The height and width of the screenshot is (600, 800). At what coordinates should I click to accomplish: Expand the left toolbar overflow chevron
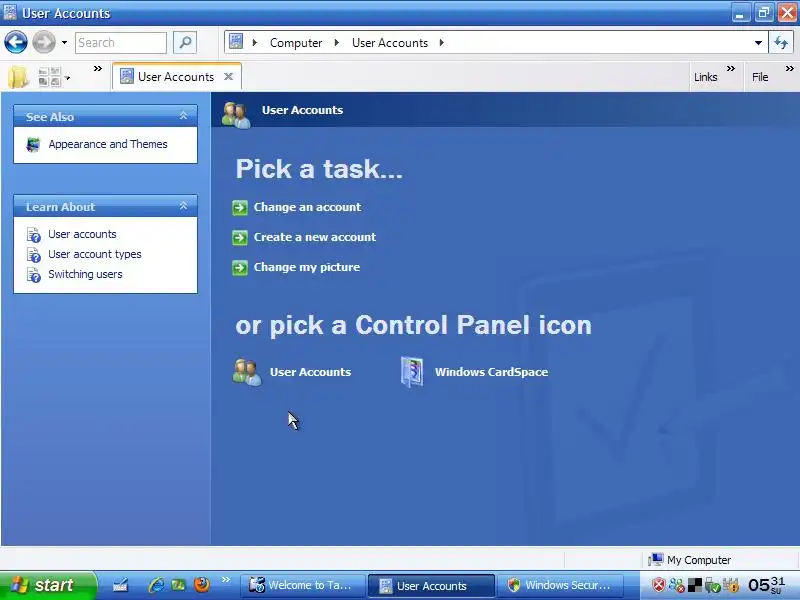[x=97, y=68]
